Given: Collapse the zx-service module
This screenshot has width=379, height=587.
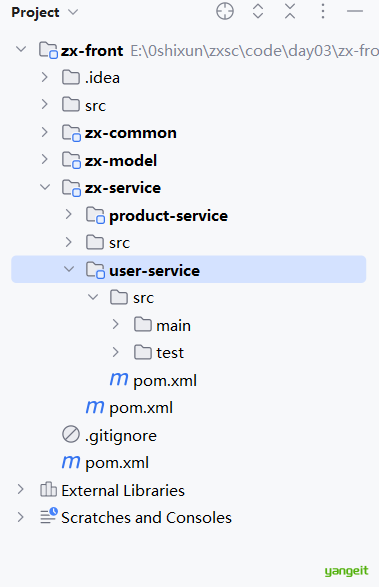Looking at the screenshot, I should [45, 187].
